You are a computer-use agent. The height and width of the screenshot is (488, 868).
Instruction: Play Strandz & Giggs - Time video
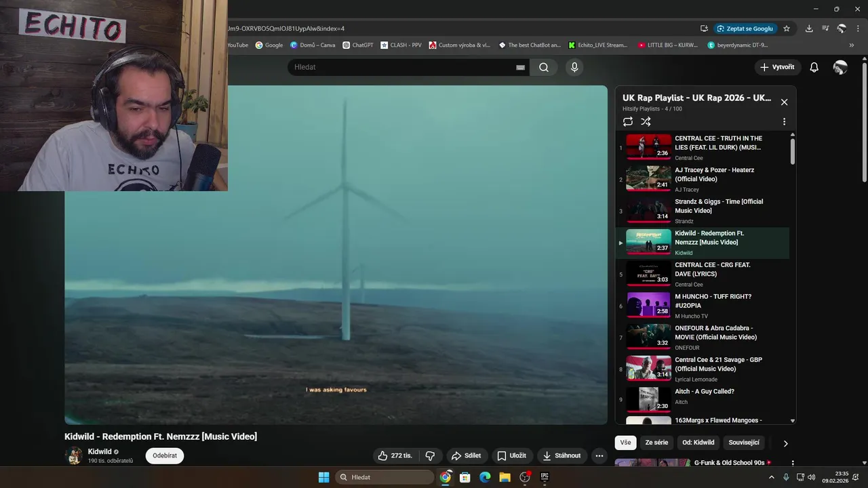702,211
